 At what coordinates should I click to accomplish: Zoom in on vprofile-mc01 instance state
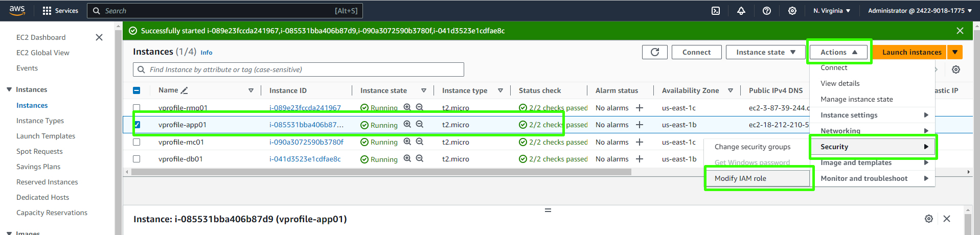click(407, 142)
